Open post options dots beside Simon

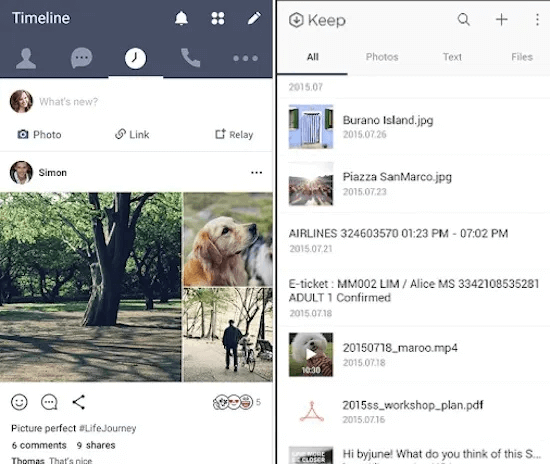tap(256, 172)
